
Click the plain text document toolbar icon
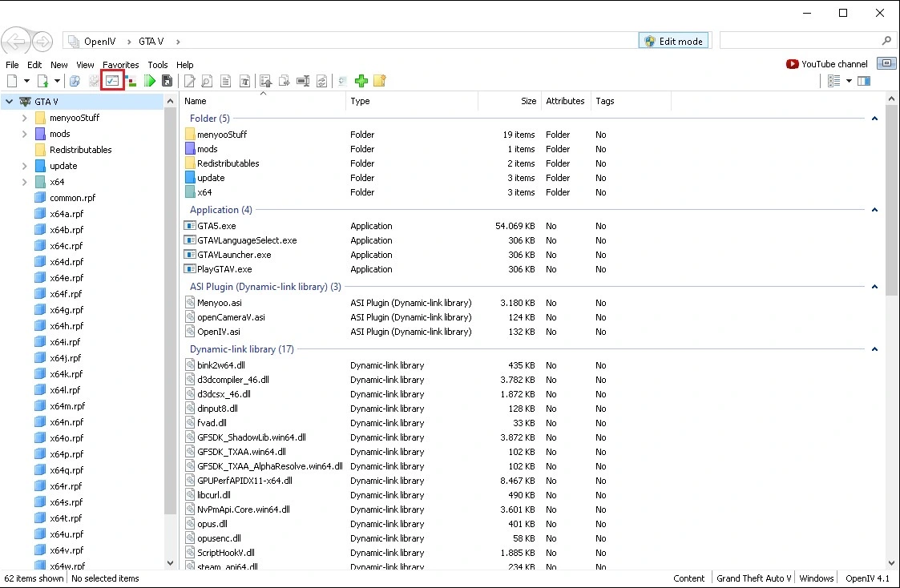225,81
